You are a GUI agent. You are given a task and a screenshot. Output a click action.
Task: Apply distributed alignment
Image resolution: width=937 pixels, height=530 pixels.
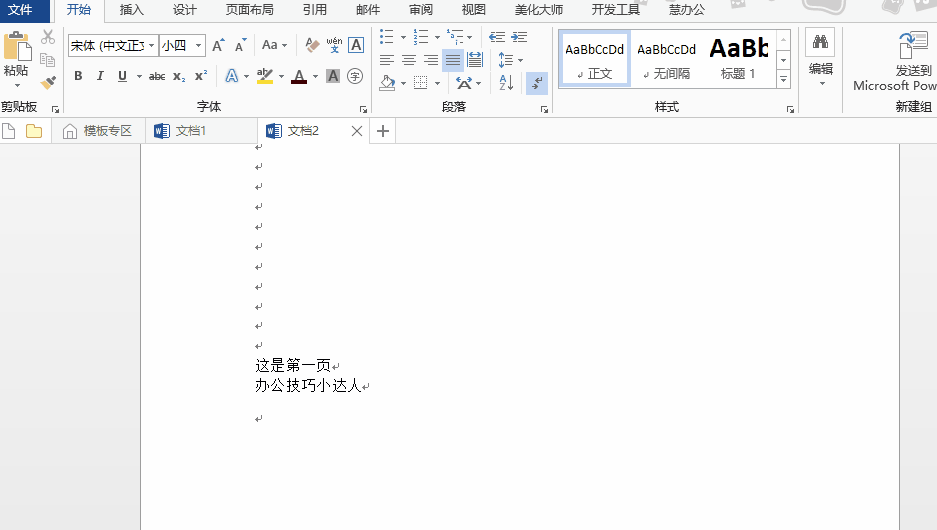(x=475, y=60)
